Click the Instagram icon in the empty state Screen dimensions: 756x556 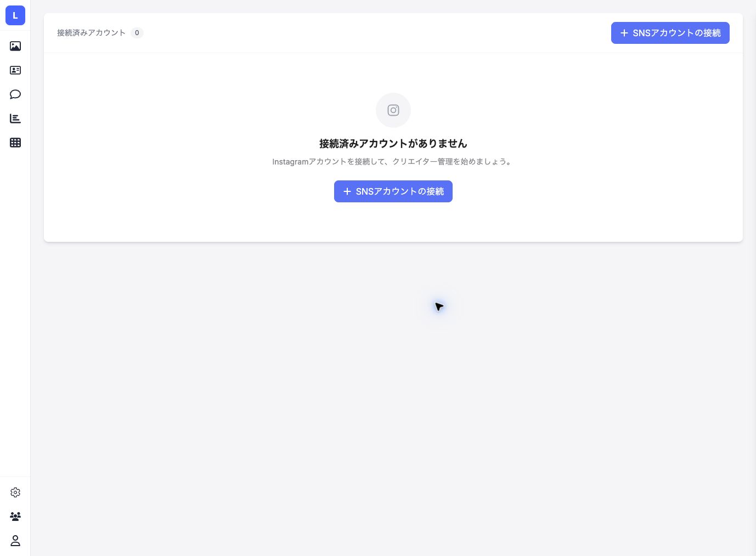[393, 110]
